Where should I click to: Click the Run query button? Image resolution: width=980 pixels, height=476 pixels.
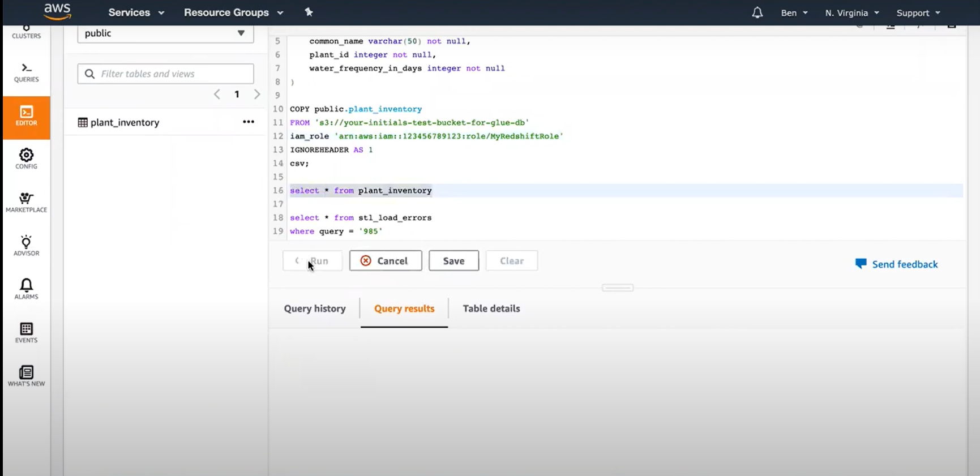point(313,261)
